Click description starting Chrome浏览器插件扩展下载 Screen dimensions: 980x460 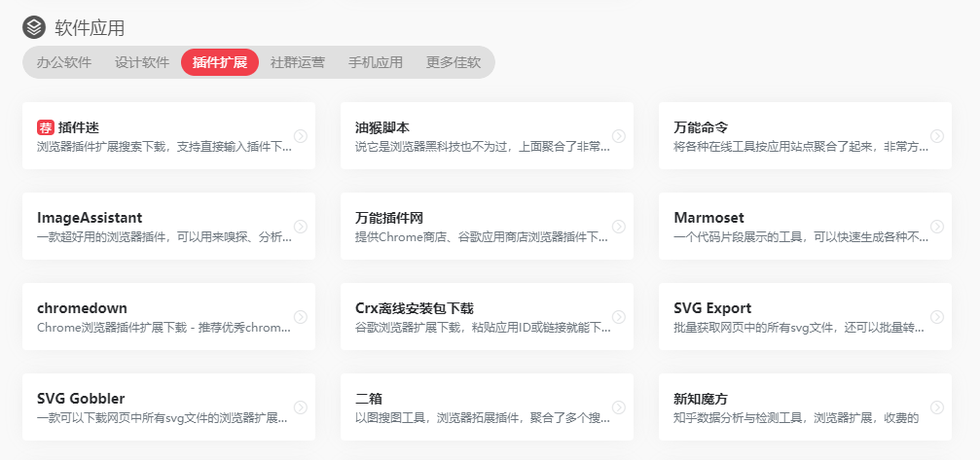pyautogui.click(x=163, y=328)
